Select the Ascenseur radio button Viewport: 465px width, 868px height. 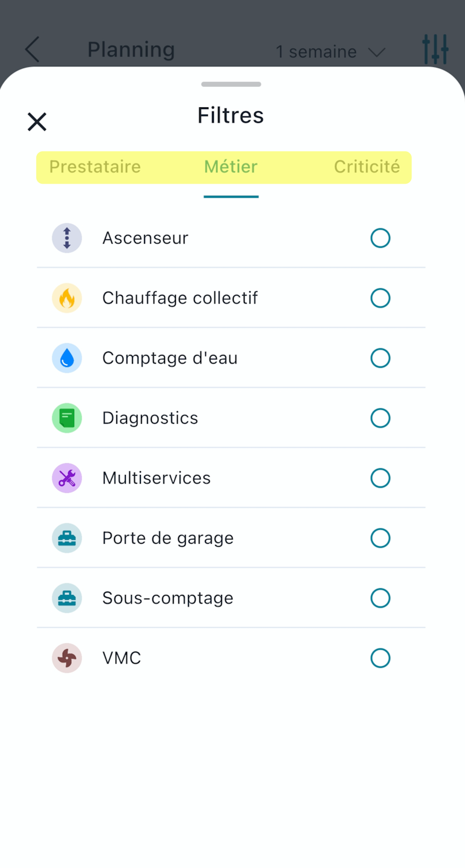pos(380,238)
